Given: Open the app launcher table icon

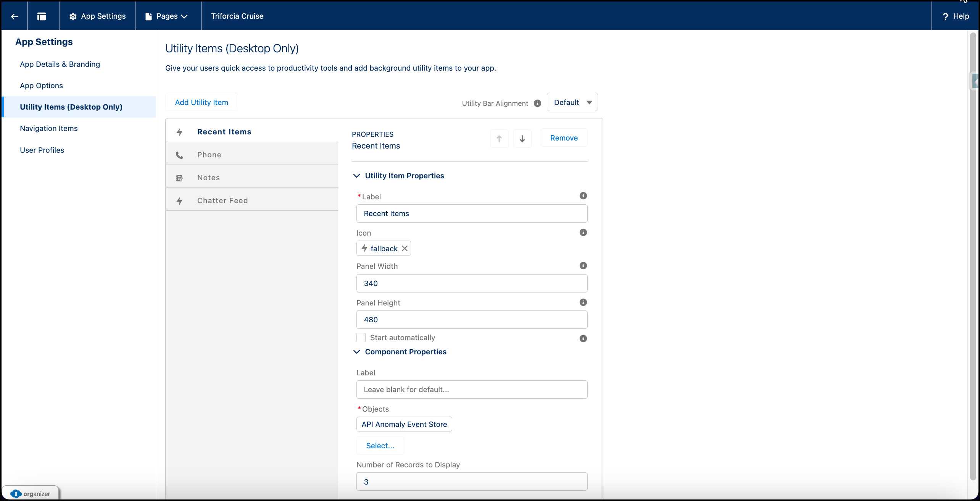Looking at the screenshot, I should (42, 16).
